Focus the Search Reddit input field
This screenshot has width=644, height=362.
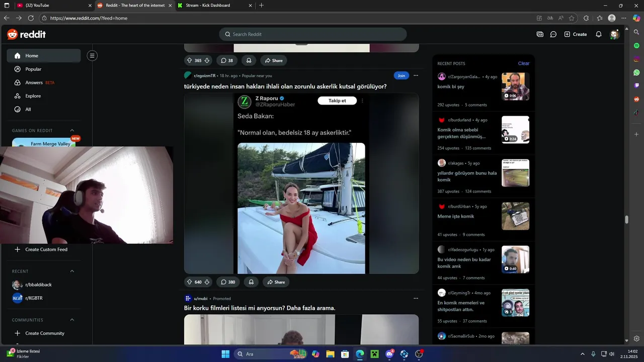click(x=312, y=34)
